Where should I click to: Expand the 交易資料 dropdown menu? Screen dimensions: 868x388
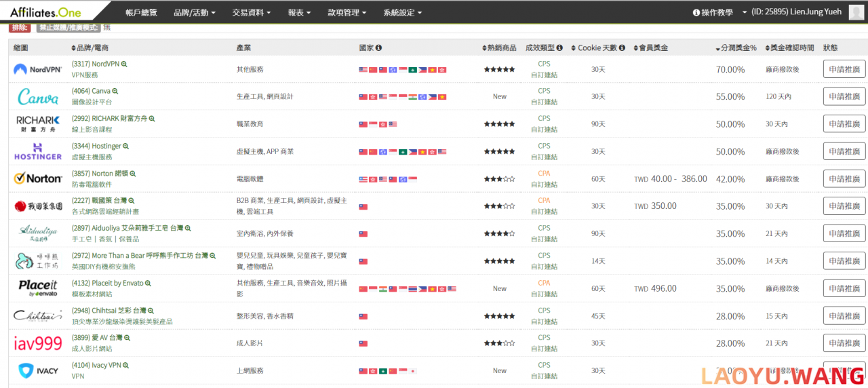250,12
